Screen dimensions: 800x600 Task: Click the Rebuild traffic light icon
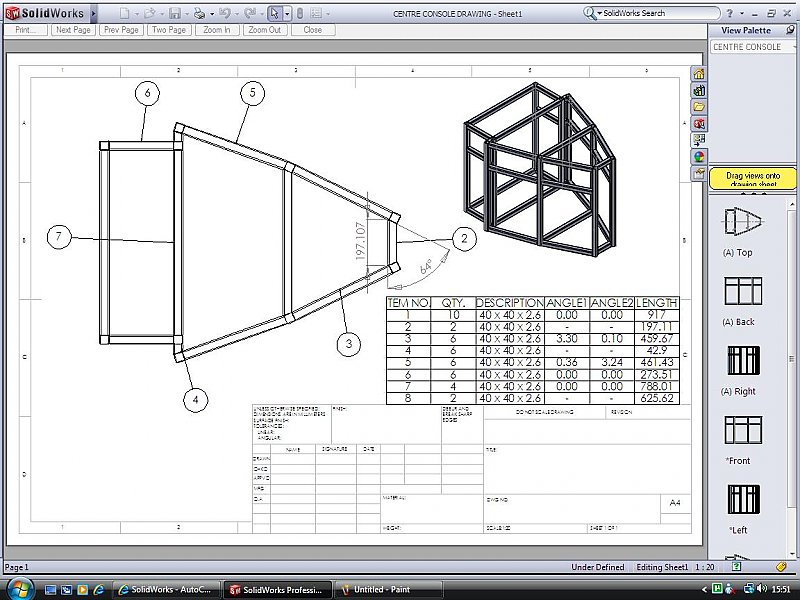click(x=300, y=14)
